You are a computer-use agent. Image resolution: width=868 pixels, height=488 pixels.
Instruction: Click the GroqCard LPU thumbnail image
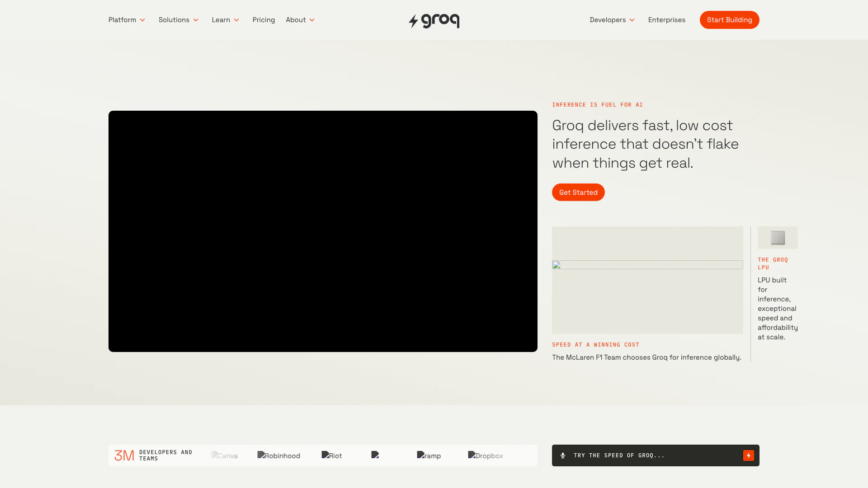[778, 237]
